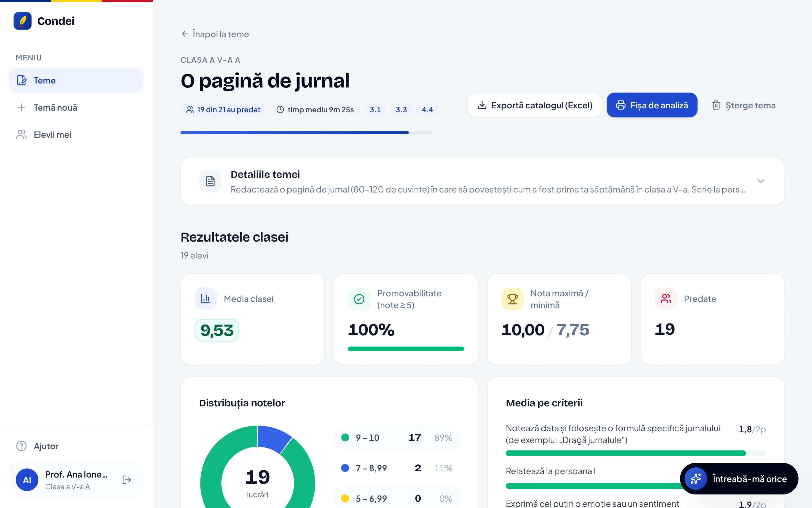This screenshot has width=812, height=508.
Task: Click the Media pe criterii heading
Action: pyautogui.click(x=544, y=403)
